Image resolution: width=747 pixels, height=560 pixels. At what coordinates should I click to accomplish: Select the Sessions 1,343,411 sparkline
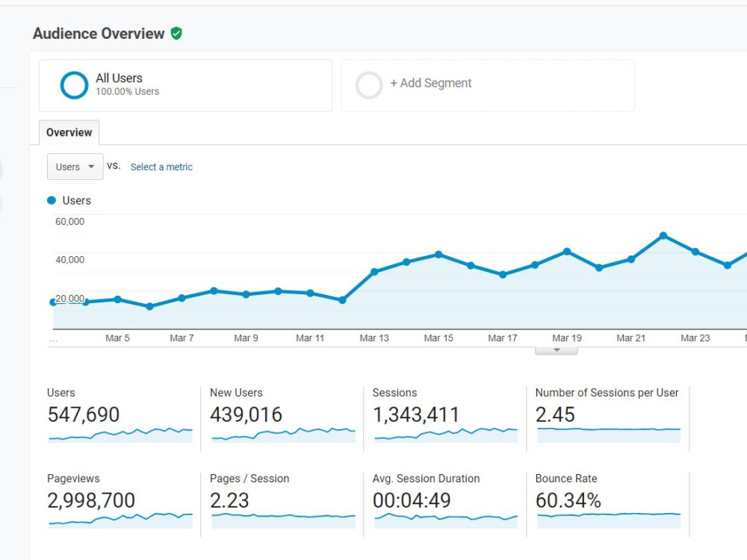(446, 435)
